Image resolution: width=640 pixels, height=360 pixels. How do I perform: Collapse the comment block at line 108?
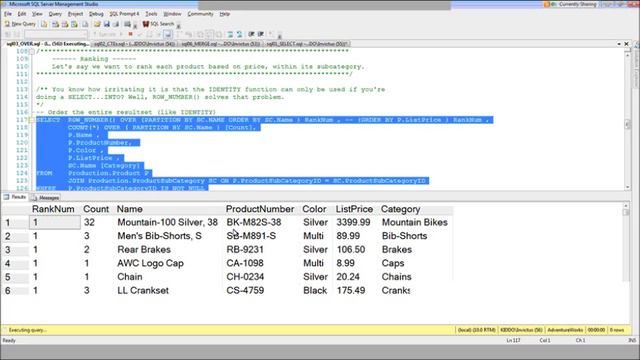tap(32, 51)
